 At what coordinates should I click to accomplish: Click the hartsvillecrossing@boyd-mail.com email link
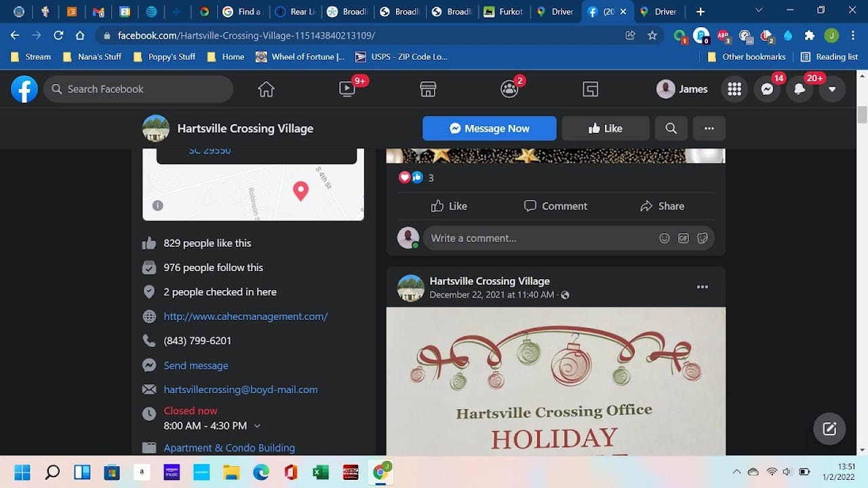241,389
